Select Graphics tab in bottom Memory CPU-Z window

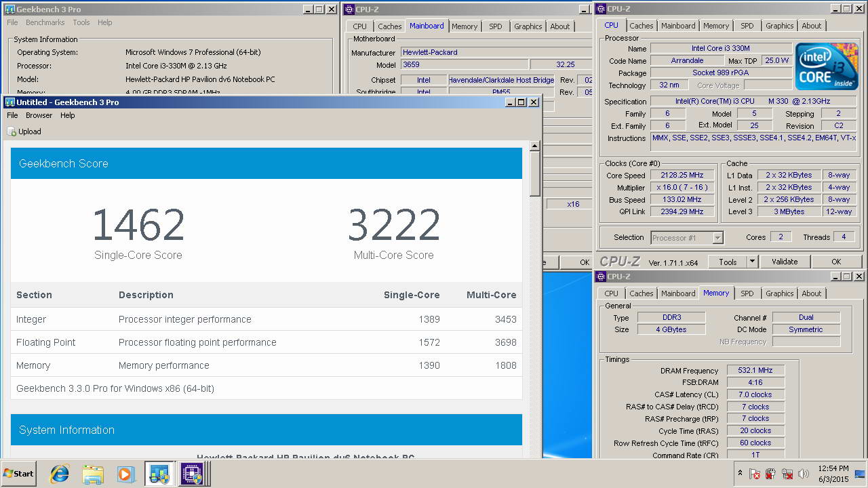click(x=780, y=293)
